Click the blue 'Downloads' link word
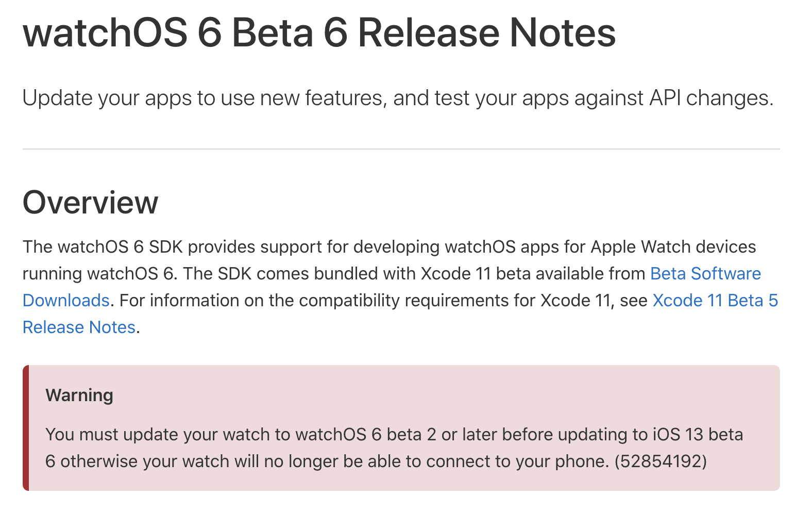Screen dimensions: 812x528 pos(66,300)
